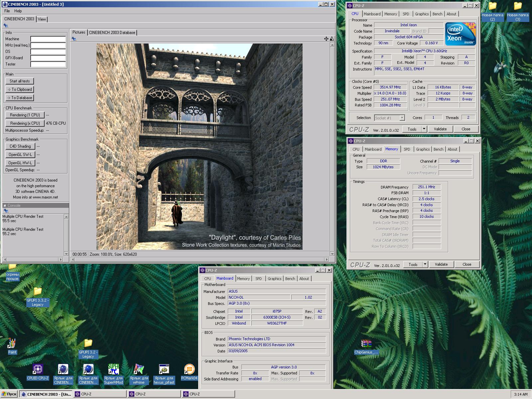Open the Bench tab in CPU-Z CPU window
The image size is (532, 399).
(438, 14)
